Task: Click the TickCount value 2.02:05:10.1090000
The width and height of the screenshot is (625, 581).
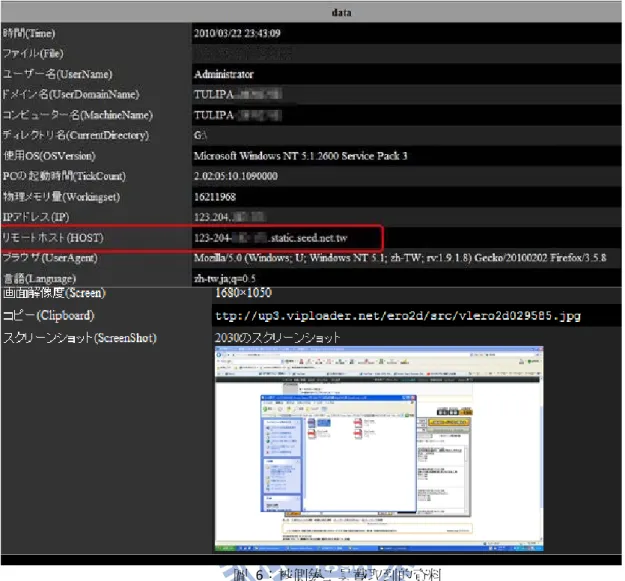Action: click(x=236, y=177)
